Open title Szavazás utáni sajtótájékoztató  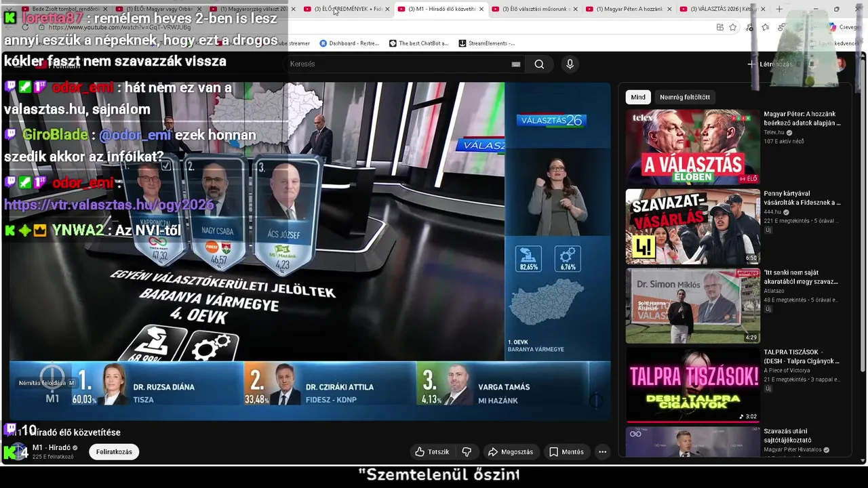[x=787, y=436]
